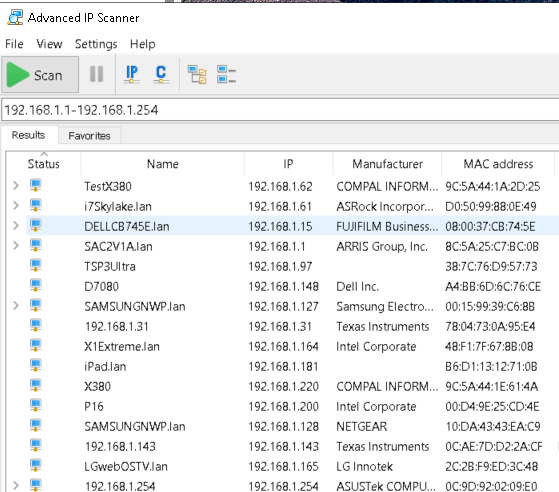The height and width of the screenshot is (492, 559).
Task: Select the TestX380 device name
Action: (x=108, y=186)
